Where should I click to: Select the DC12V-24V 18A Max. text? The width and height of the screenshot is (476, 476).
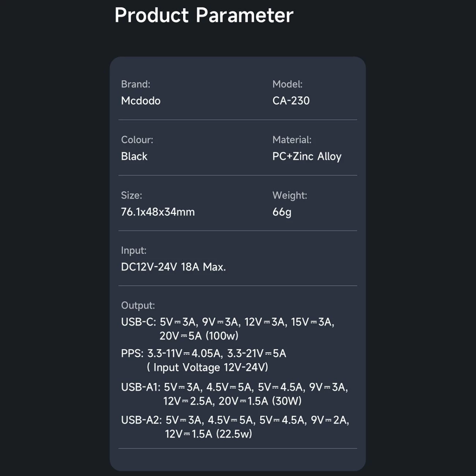click(x=173, y=267)
